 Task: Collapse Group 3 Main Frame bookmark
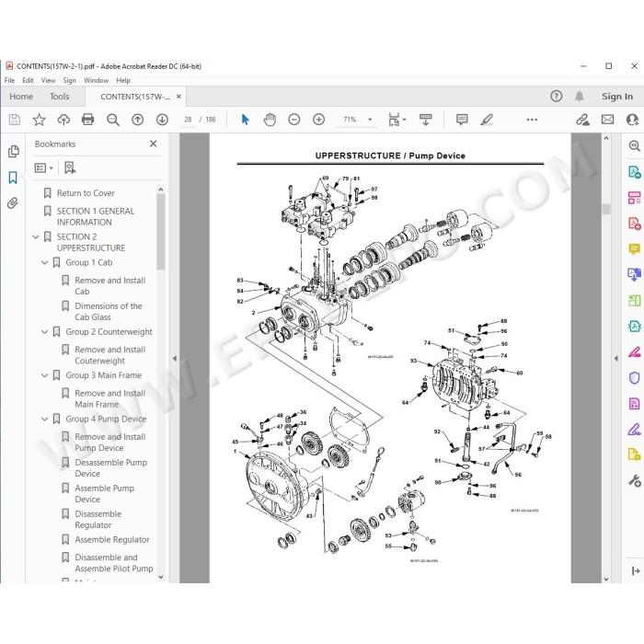point(45,375)
